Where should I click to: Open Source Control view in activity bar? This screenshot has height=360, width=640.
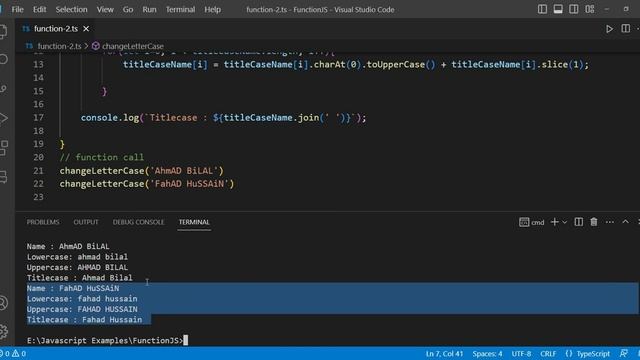(x=3, y=89)
